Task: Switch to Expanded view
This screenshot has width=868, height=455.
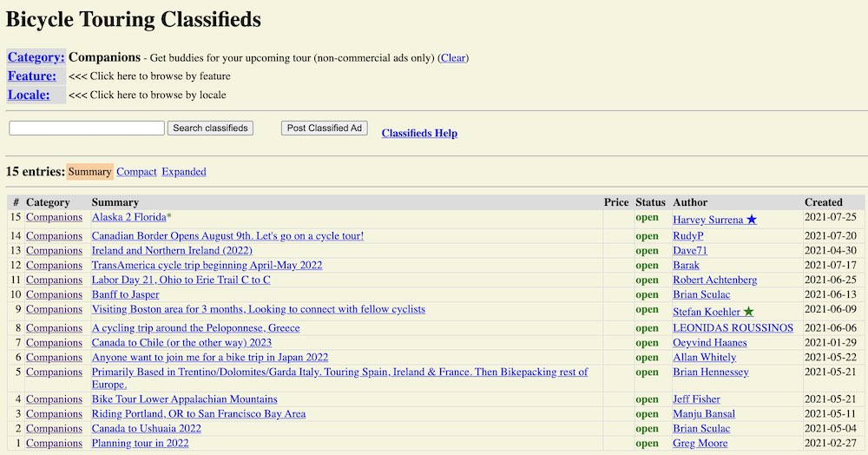Action: tap(184, 172)
